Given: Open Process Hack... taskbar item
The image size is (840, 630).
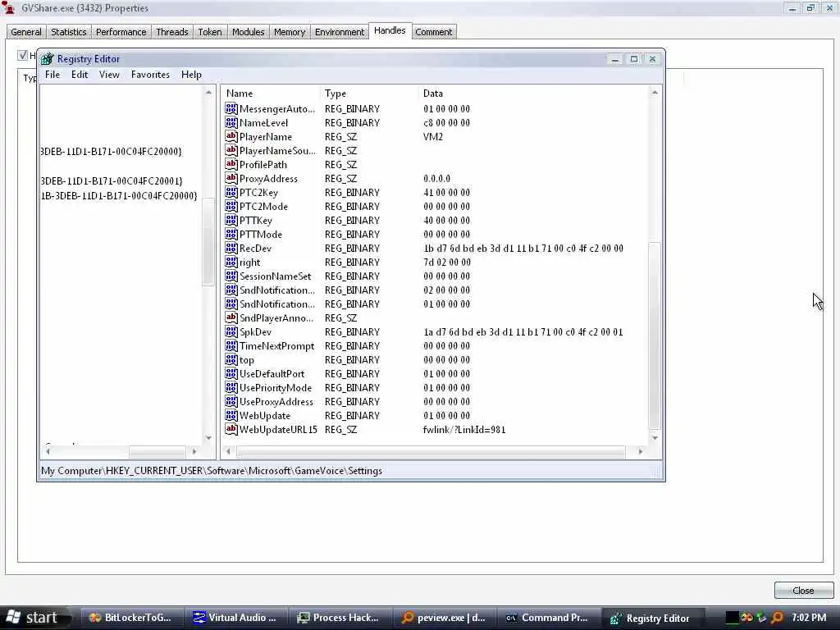Looking at the screenshot, I should (340, 618).
